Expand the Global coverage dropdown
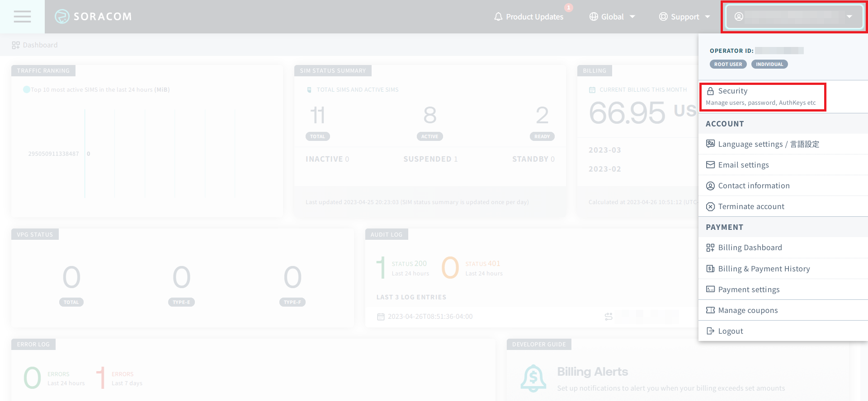Viewport: 868px width, 401px height. click(612, 17)
